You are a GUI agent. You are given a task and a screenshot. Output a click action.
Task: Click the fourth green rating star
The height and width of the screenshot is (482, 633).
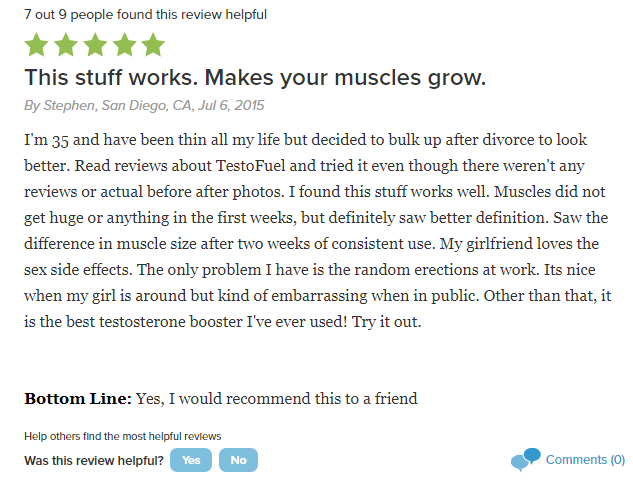[x=124, y=44]
